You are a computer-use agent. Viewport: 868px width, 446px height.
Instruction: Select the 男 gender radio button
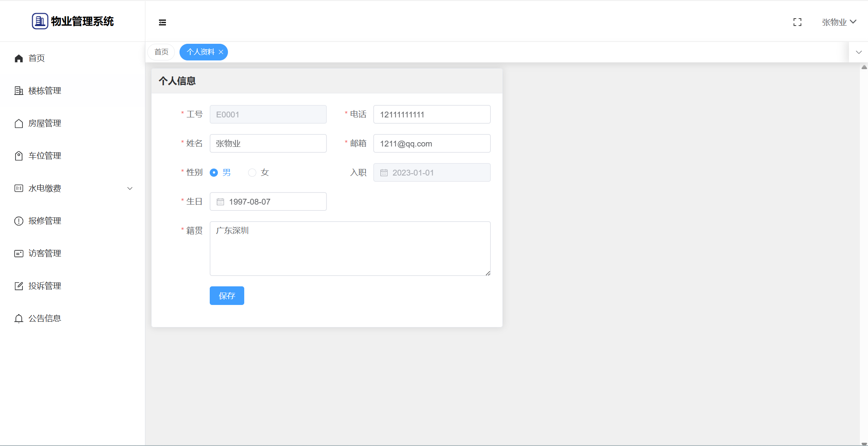click(x=214, y=173)
